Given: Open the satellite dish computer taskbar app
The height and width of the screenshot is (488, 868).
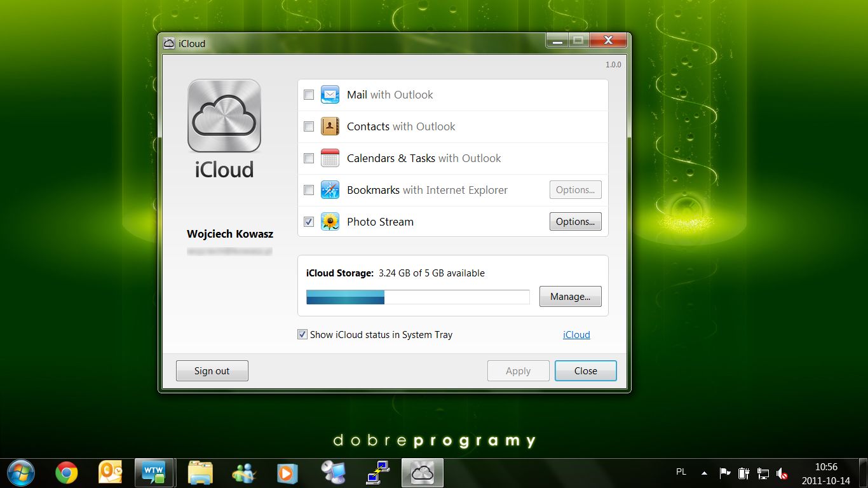Looking at the screenshot, I should (x=333, y=473).
